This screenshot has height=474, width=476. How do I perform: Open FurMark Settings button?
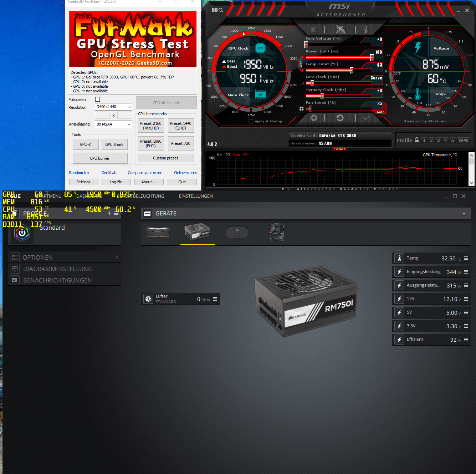coord(83,182)
